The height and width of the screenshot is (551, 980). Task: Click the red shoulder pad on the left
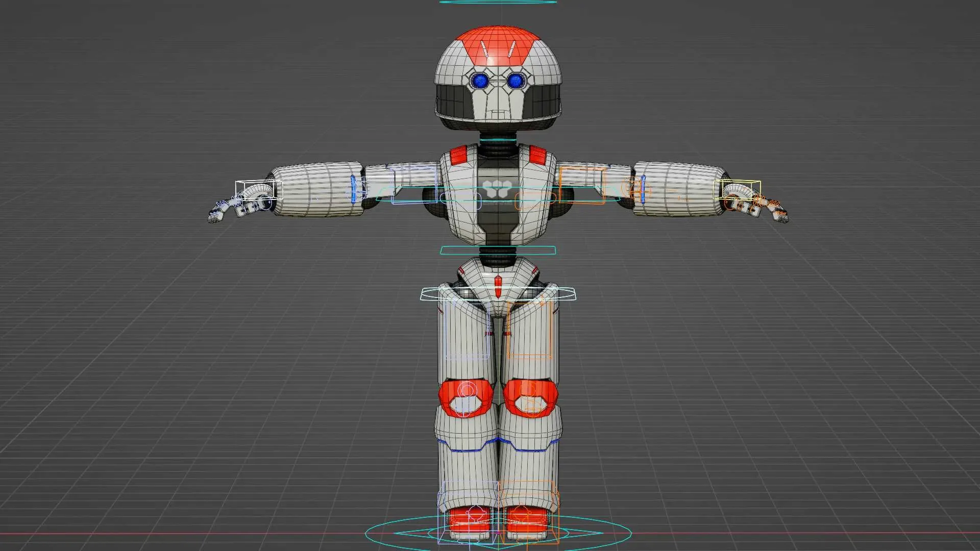(x=458, y=155)
